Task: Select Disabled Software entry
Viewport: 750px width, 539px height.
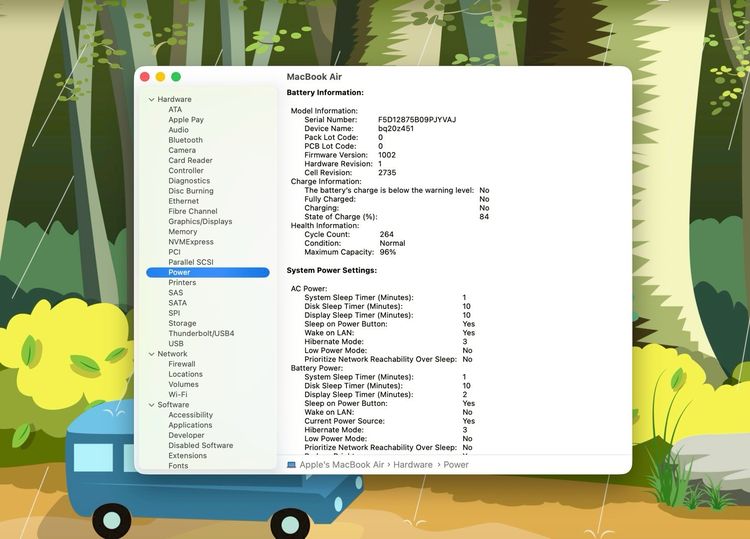Action: [x=201, y=445]
